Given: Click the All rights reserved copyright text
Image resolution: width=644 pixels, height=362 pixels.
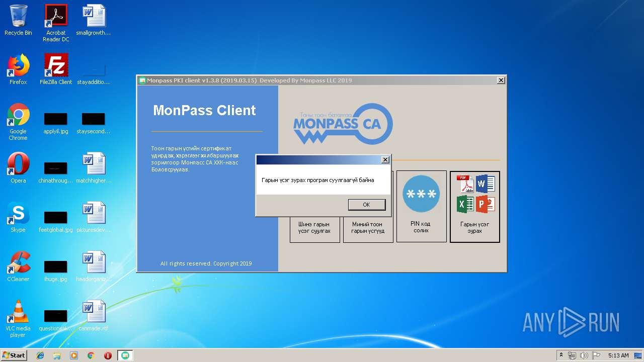Looking at the screenshot, I should point(206,263).
